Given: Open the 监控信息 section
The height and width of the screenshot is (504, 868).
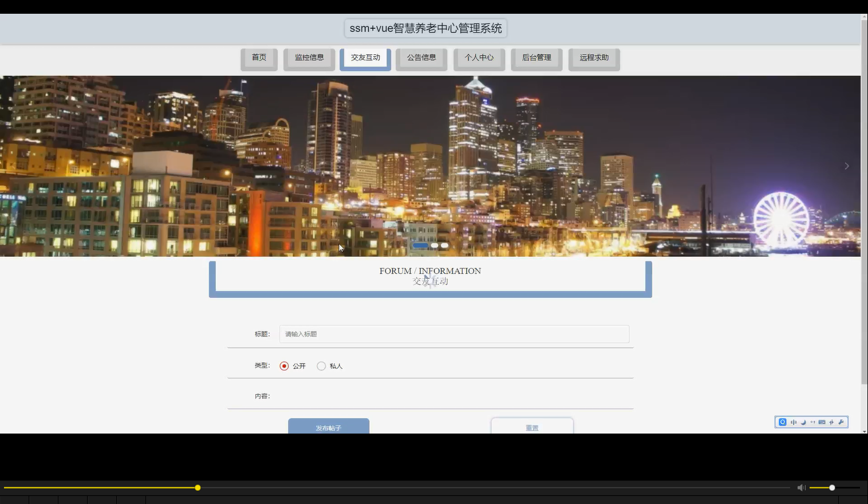Looking at the screenshot, I should (x=309, y=57).
